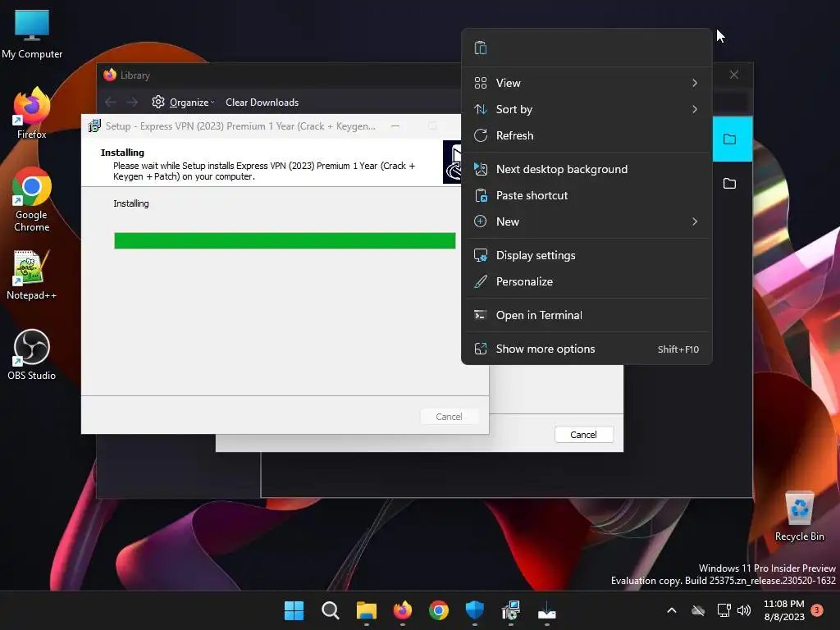Switch to Chrome in taskbar
Screen dimensions: 840x630
(439, 610)
